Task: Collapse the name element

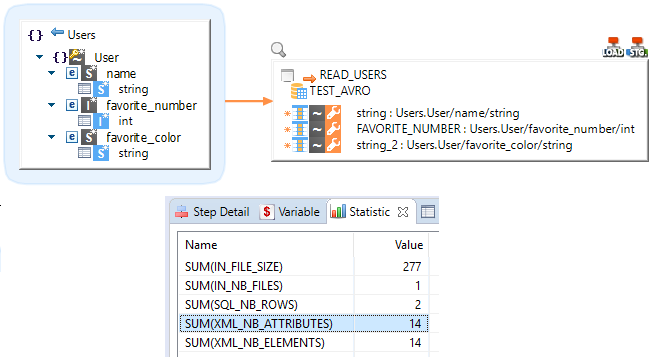Action: coord(51,73)
